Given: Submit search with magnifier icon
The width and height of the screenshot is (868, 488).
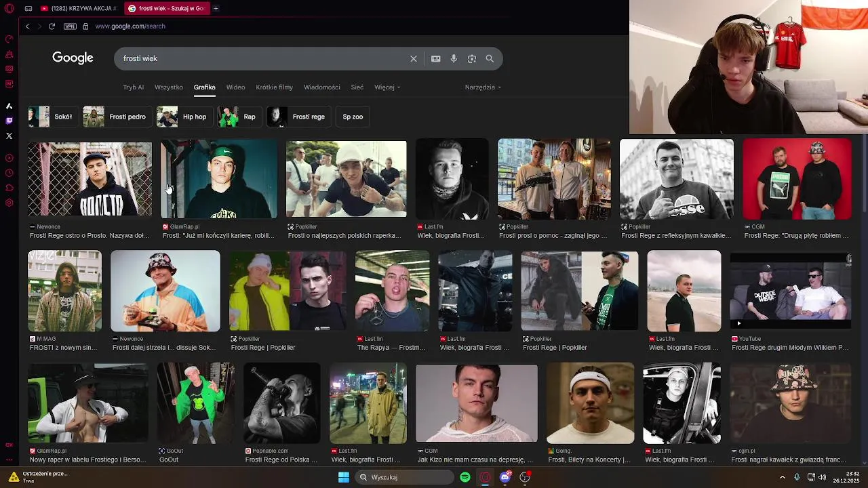Looking at the screenshot, I should 490,59.
